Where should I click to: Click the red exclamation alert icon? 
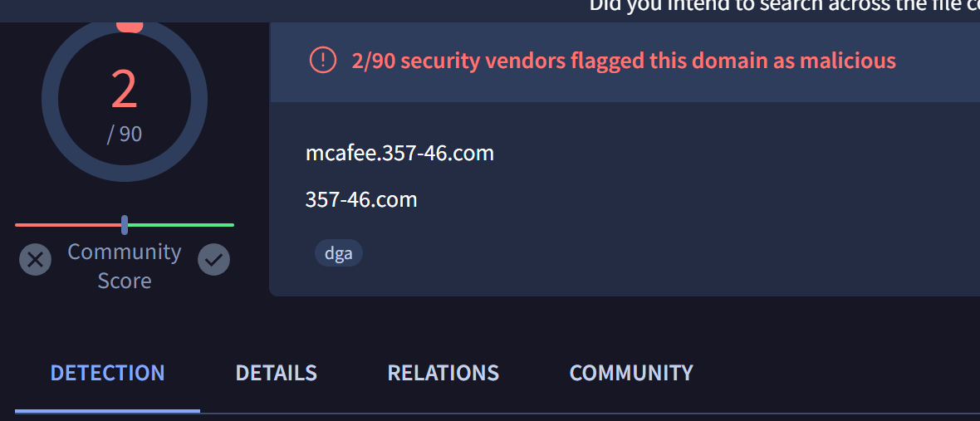322,61
